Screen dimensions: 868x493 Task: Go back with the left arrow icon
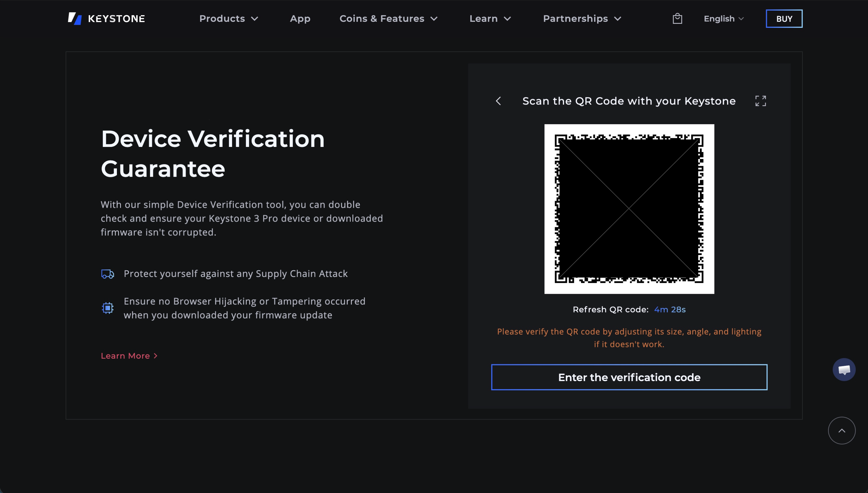(498, 101)
